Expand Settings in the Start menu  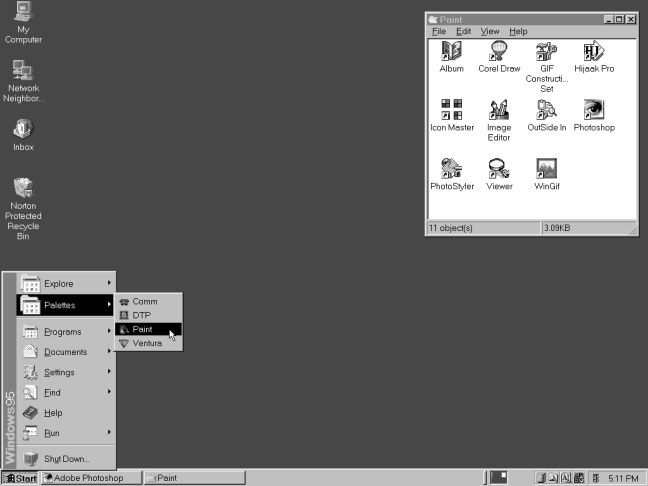(x=65, y=372)
